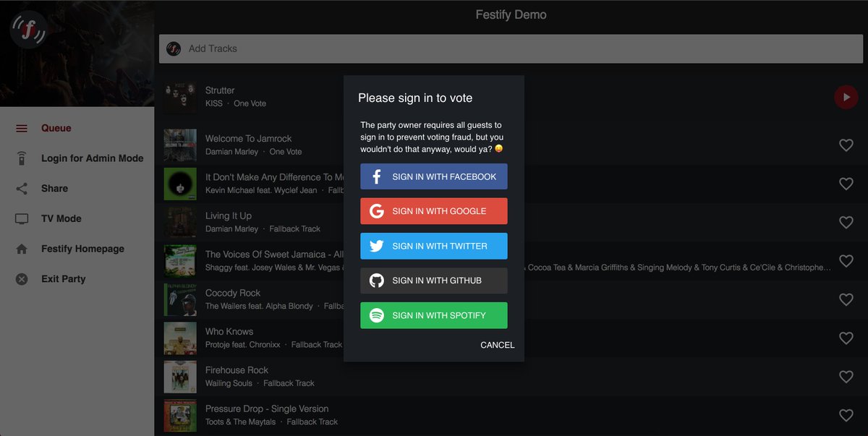
Task: Click the Google logo on sign-in button
Action: [x=376, y=211]
